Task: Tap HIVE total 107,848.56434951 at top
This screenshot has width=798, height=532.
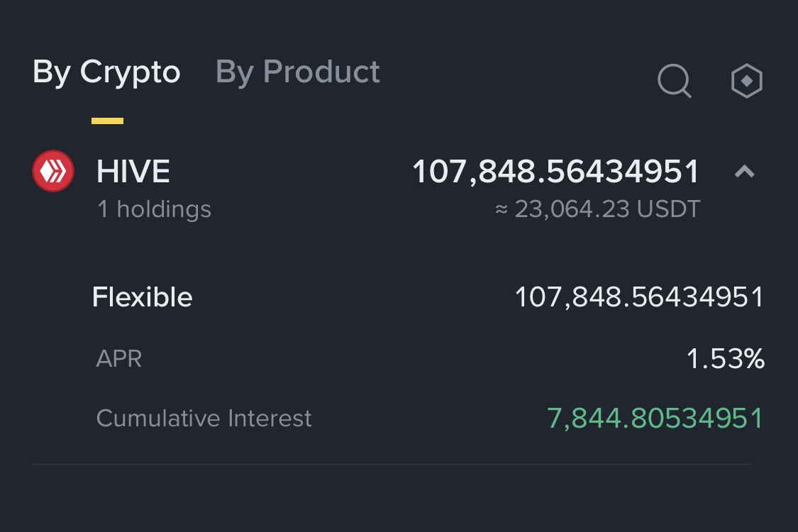Action: [x=555, y=172]
